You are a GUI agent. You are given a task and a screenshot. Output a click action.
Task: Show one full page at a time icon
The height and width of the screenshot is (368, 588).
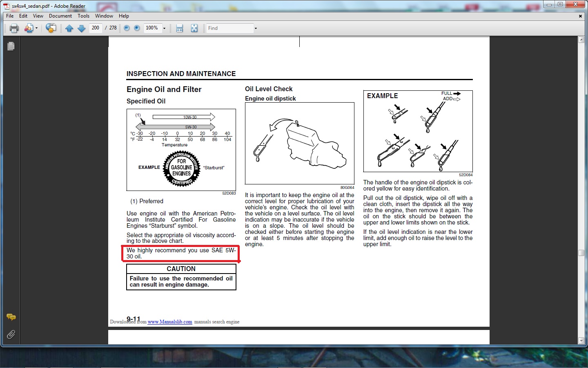coord(194,28)
